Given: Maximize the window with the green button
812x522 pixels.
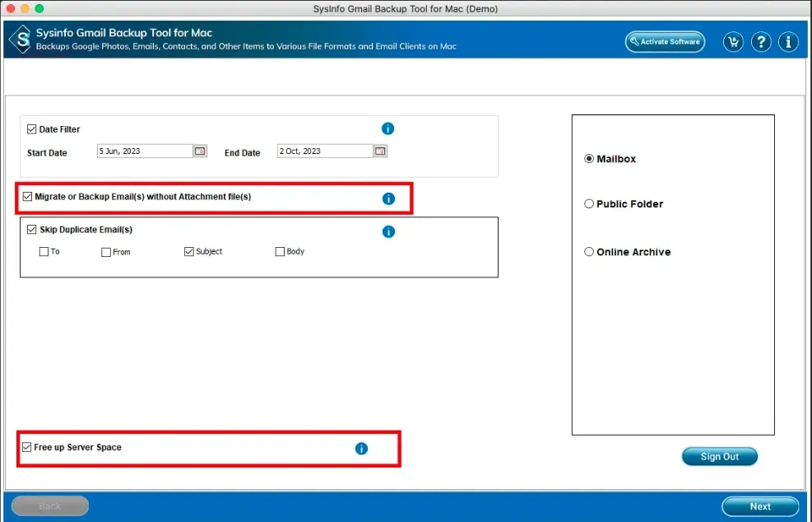Looking at the screenshot, I should [x=39, y=8].
